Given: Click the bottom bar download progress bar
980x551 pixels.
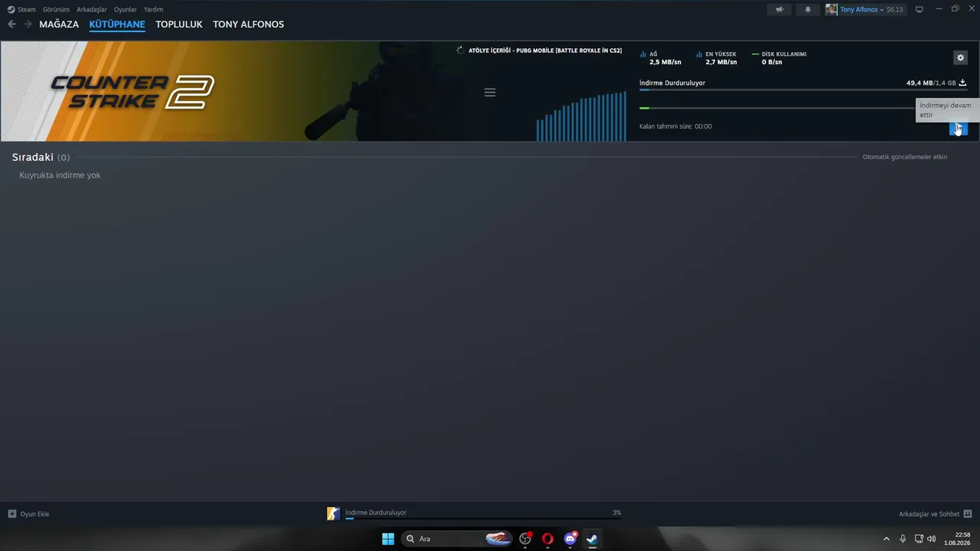Looking at the screenshot, I should [x=483, y=519].
